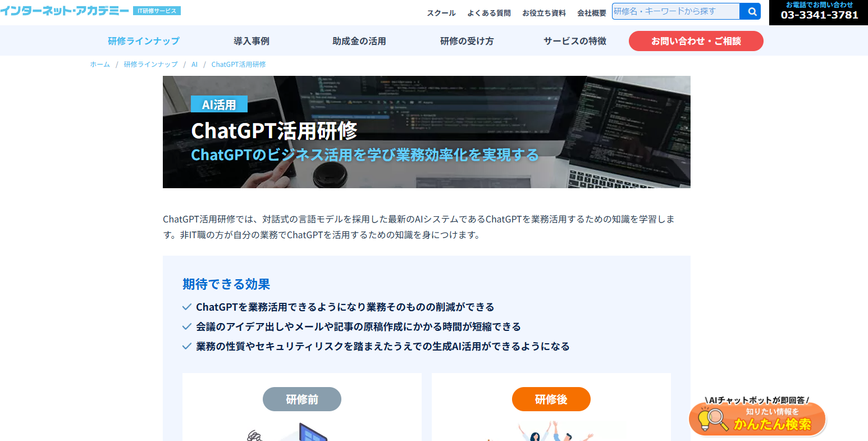Click the phone number 03-3341-3781
The image size is (868, 441).
(819, 15)
